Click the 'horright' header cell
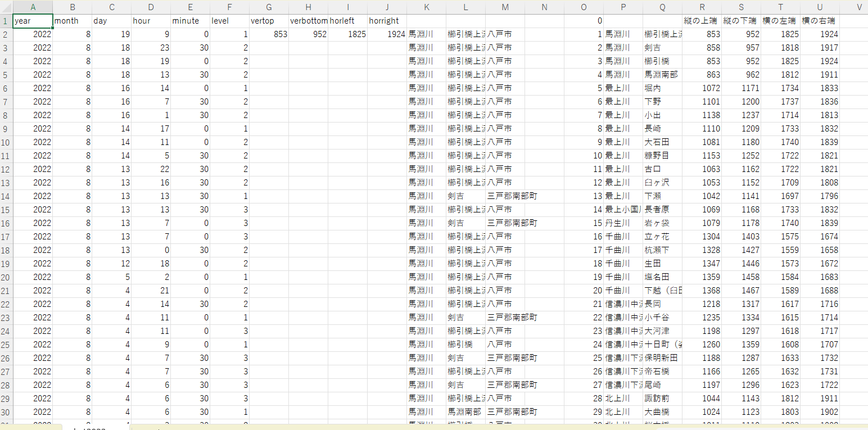This screenshot has width=868, height=430. [x=387, y=21]
